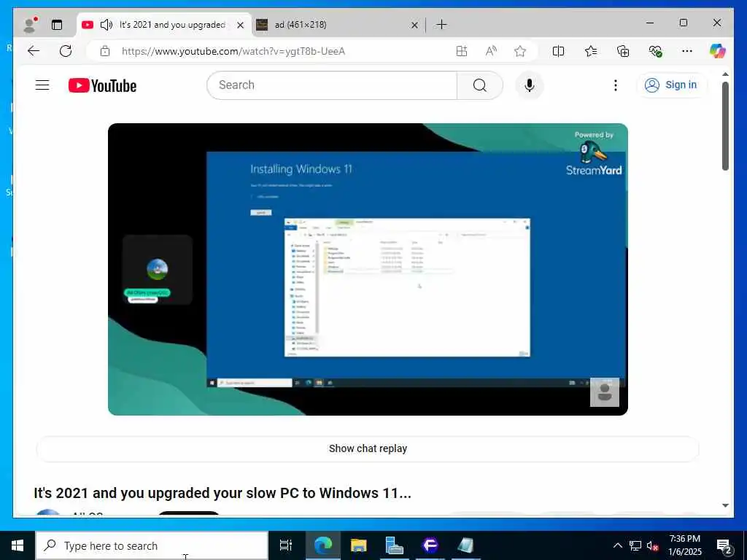Open Task View on taskbar

pos(286,545)
